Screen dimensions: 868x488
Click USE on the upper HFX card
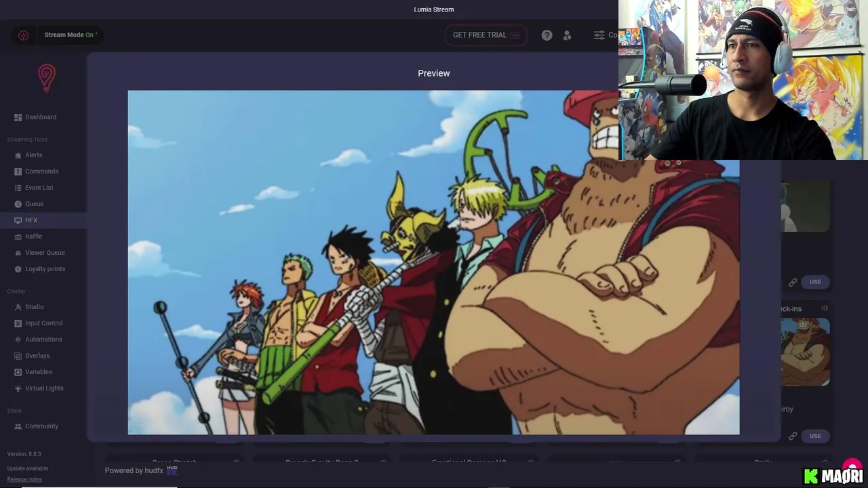pos(815,282)
